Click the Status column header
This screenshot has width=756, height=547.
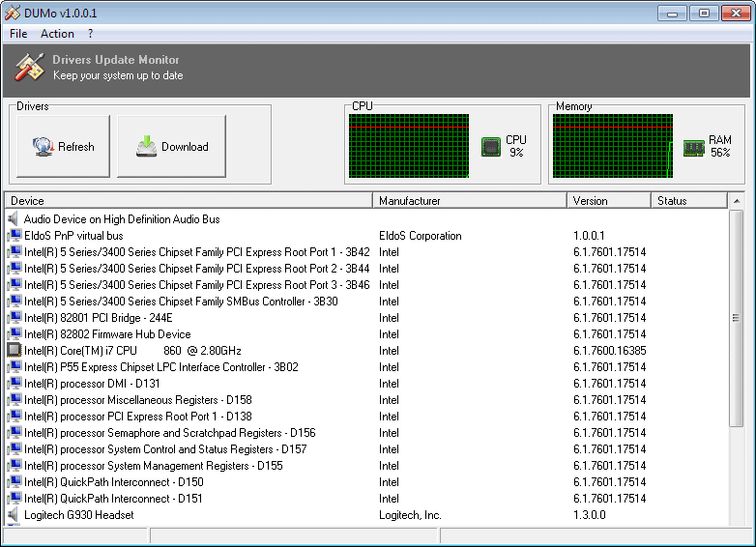(x=688, y=201)
